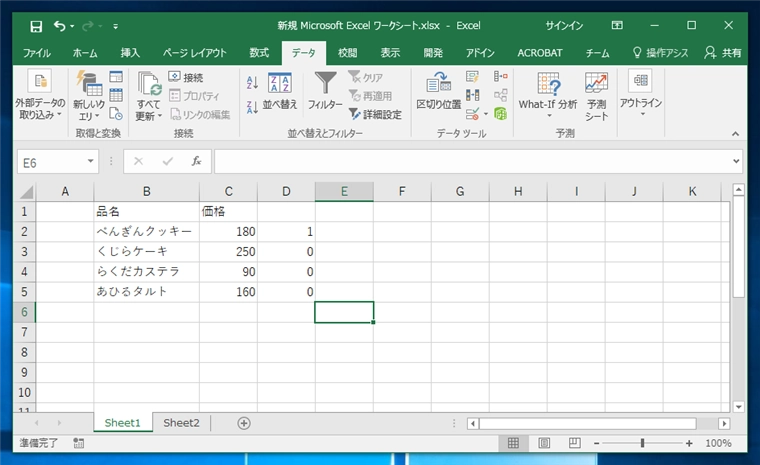The image size is (760, 465).
Task: Click the Show Queries icon beside 新しいクエリ
Action: pos(116,77)
